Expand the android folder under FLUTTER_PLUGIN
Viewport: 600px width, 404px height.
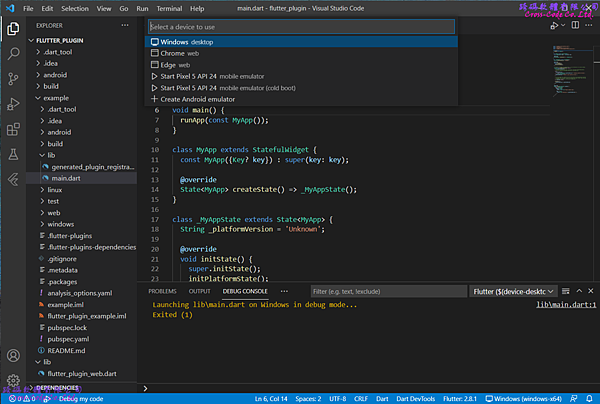(55, 74)
